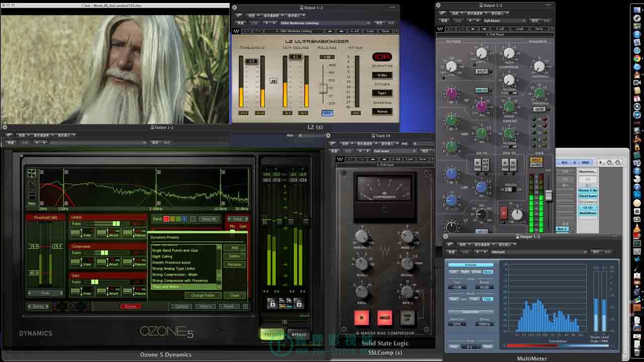644x362 pixels.
Task: Toggle the SPLIT button on SSLChannel filters
Action: (481, 71)
